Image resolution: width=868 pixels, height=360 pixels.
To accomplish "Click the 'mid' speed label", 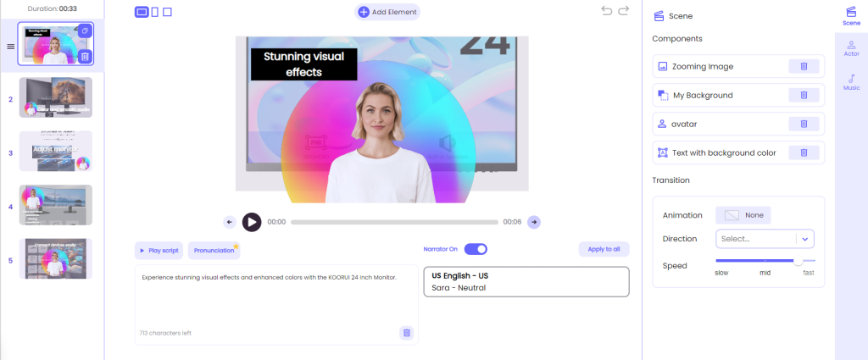I will 765,274.
